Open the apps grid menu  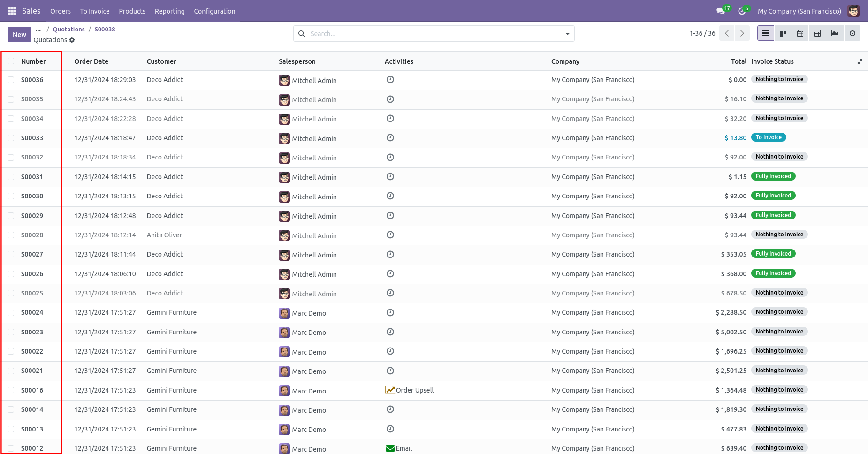click(12, 11)
